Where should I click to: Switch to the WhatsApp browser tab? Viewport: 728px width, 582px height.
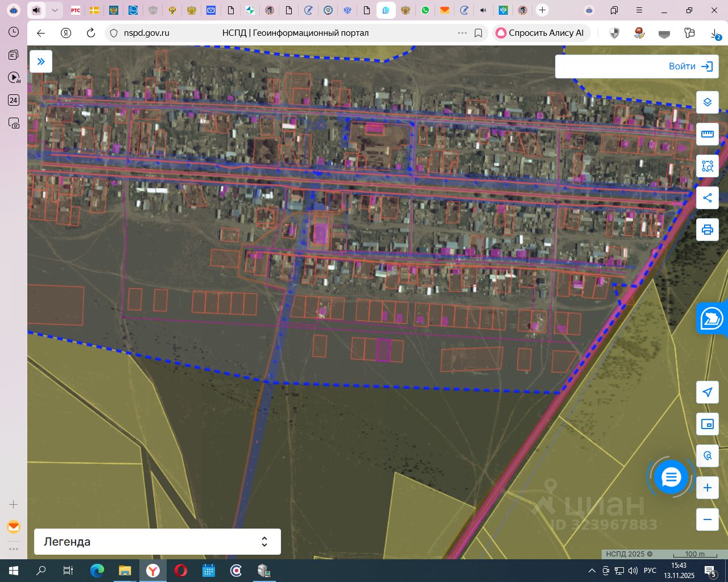click(x=425, y=10)
